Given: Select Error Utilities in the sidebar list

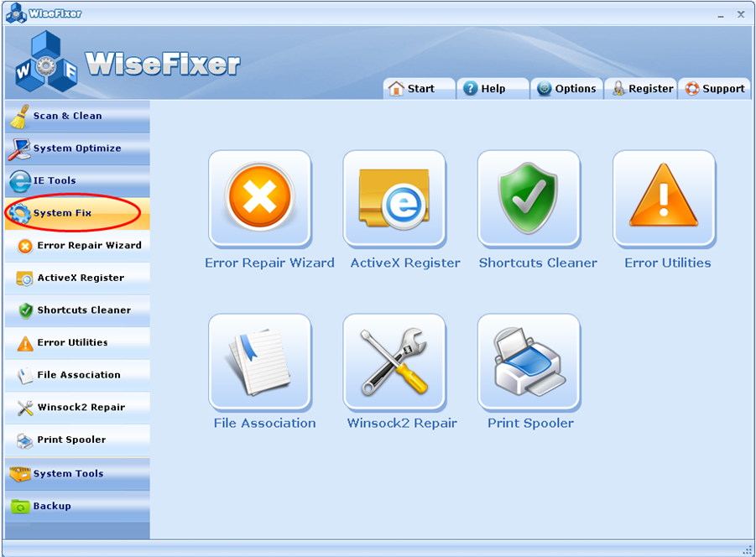Looking at the screenshot, I should (78, 342).
